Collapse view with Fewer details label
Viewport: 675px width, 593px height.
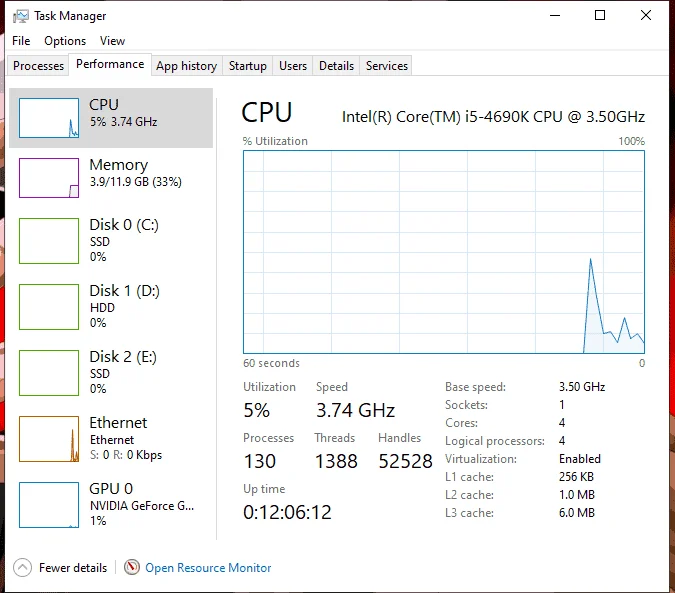[x=73, y=568]
